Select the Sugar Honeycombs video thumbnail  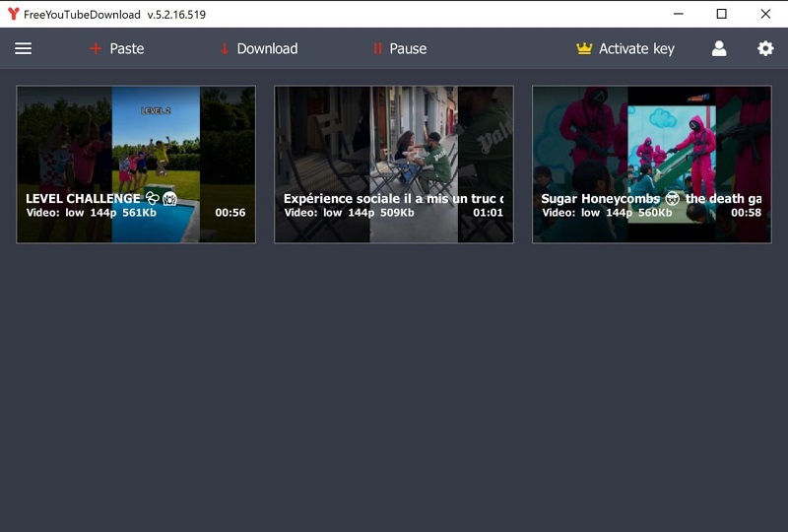tap(652, 165)
